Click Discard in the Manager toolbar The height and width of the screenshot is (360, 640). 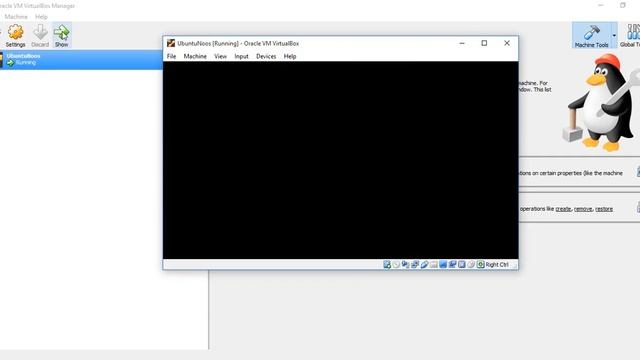pyautogui.click(x=40, y=36)
